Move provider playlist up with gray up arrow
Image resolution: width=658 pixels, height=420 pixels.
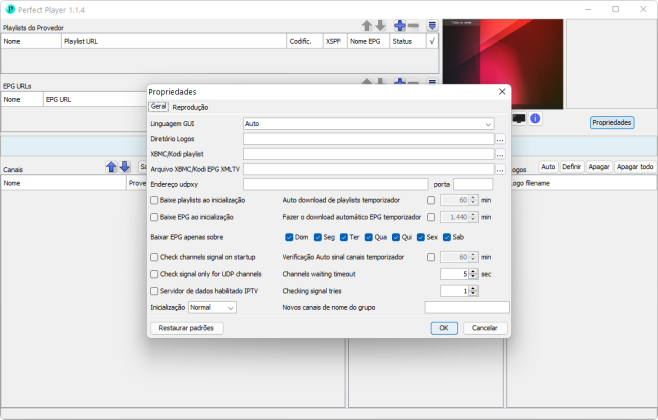(x=367, y=26)
